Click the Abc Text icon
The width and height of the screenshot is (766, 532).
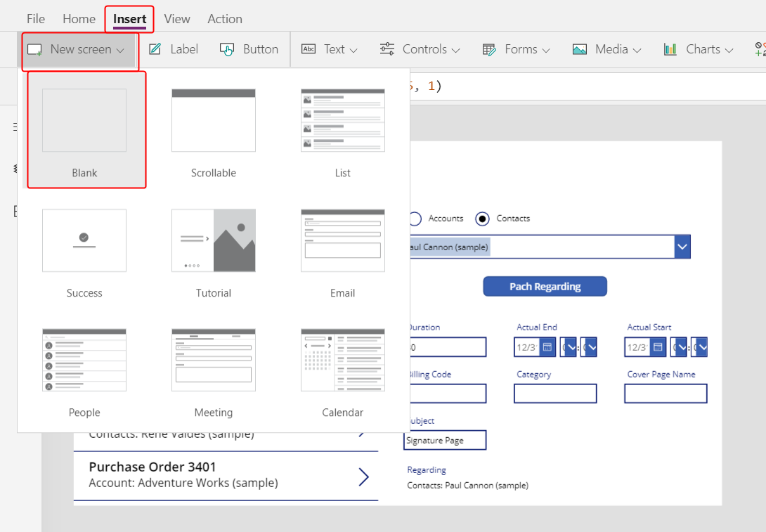309,49
